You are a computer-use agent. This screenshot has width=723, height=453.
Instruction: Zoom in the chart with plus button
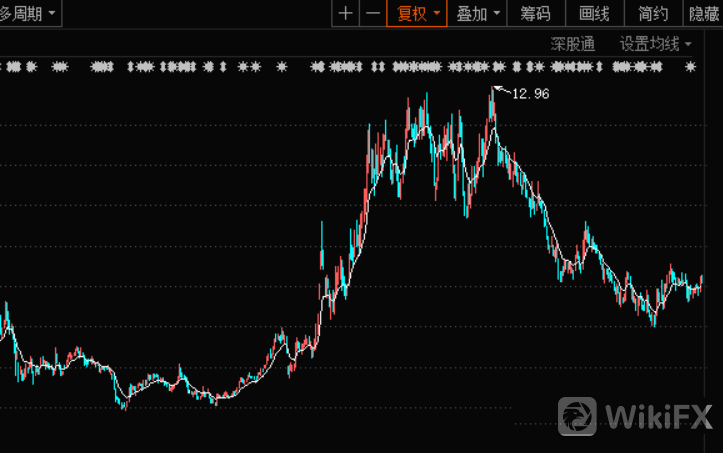click(x=346, y=13)
